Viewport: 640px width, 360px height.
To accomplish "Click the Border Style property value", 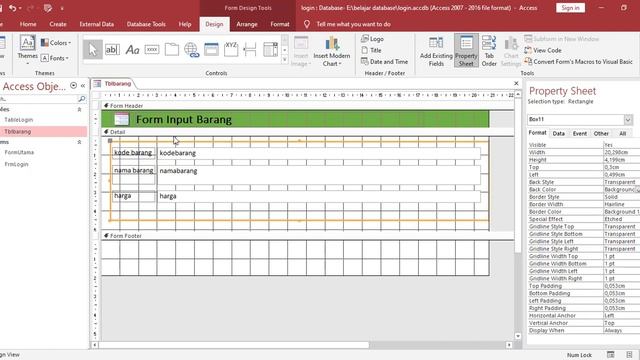I will click(x=621, y=197).
